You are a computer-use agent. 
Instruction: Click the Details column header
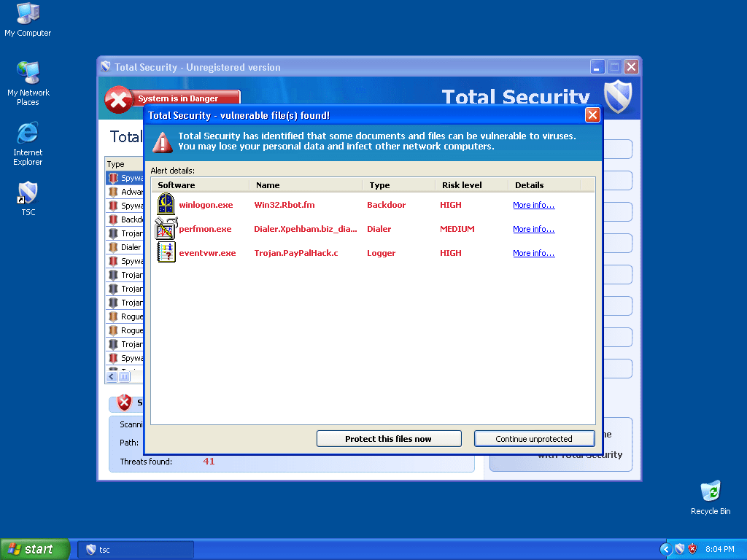(544, 185)
